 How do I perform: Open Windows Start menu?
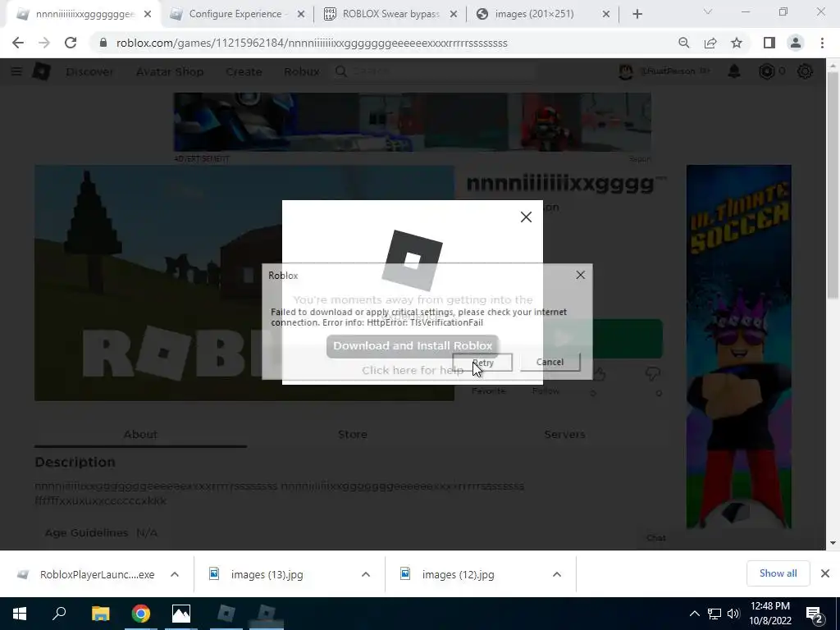click(x=20, y=614)
